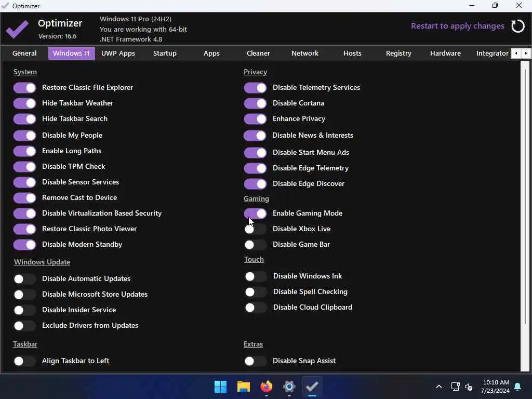Enable Disable Spell Checking switch

click(256, 292)
